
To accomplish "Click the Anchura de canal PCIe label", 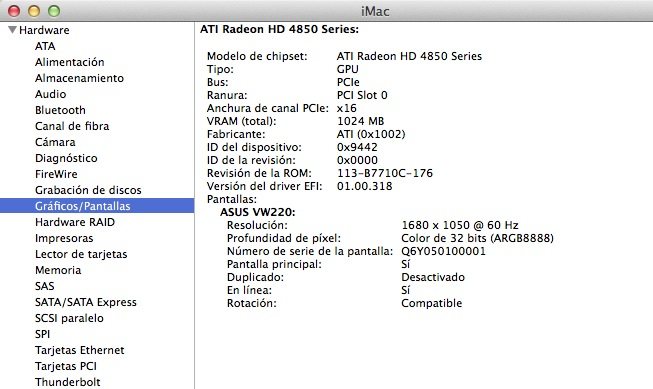I will pyautogui.click(x=267, y=108).
